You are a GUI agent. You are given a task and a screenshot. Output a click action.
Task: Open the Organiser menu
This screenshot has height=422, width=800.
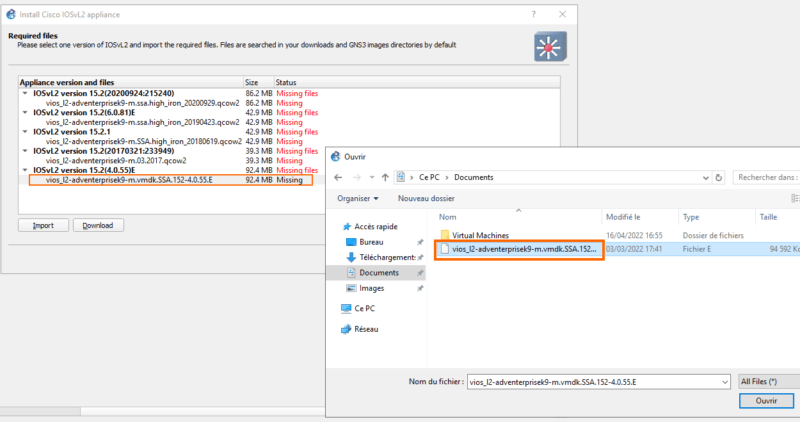point(358,198)
